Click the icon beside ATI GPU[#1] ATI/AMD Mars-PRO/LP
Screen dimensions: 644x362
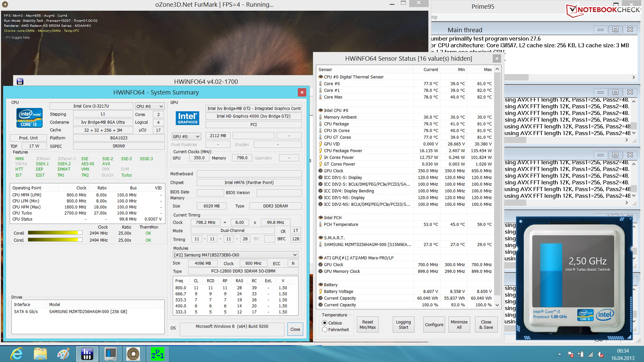tap(320, 258)
